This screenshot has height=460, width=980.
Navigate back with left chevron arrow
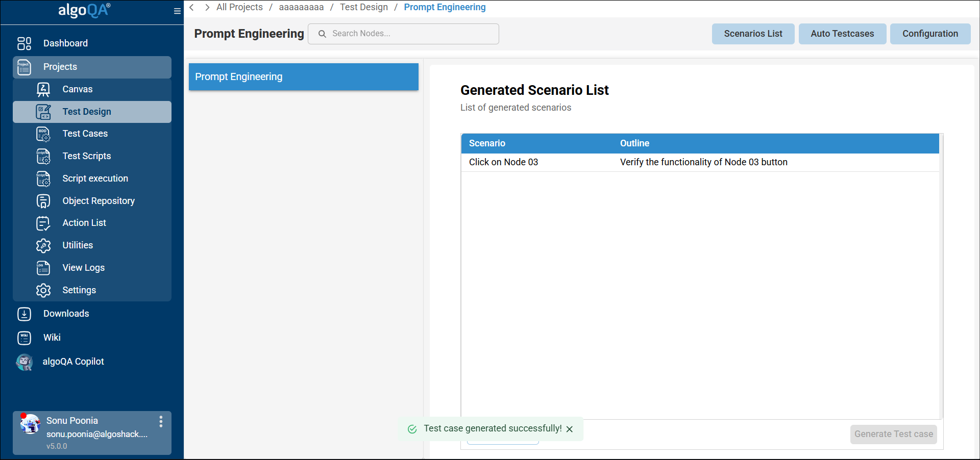tap(192, 7)
